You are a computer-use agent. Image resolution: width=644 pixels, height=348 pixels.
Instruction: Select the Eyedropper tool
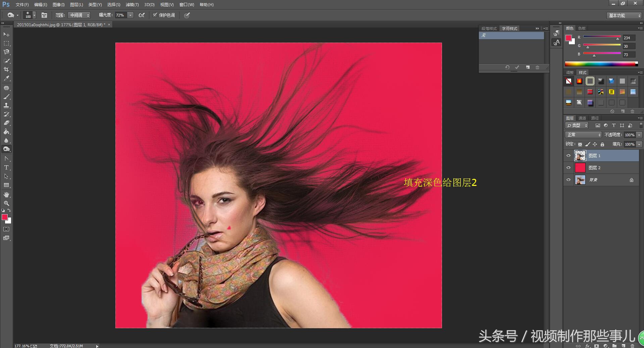6,79
